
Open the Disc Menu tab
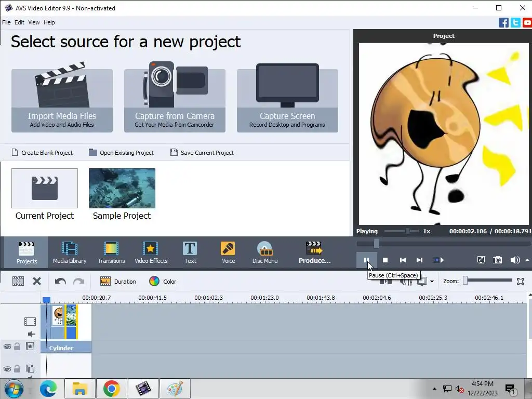(265, 253)
